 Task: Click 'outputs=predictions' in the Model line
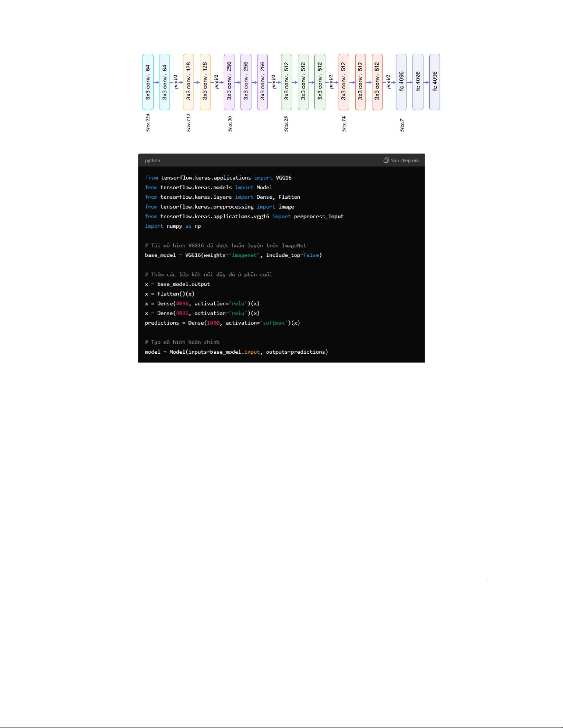pos(296,352)
